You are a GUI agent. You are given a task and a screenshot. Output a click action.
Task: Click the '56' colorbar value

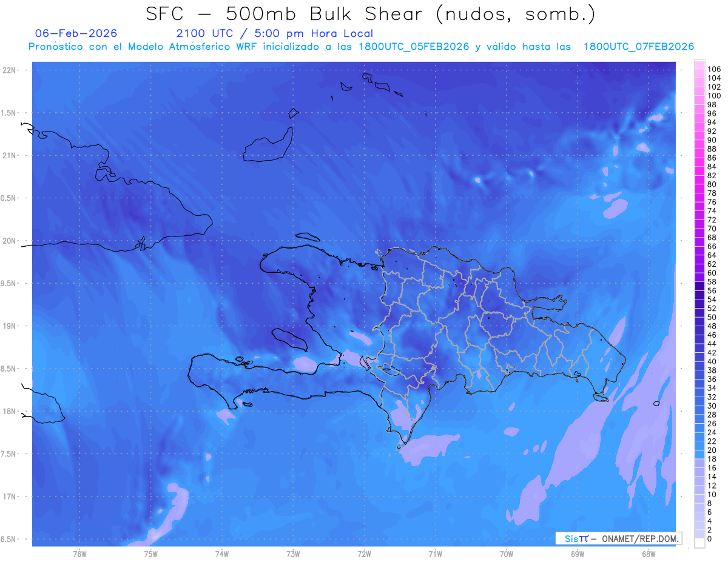pyautogui.click(x=712, y=291)
